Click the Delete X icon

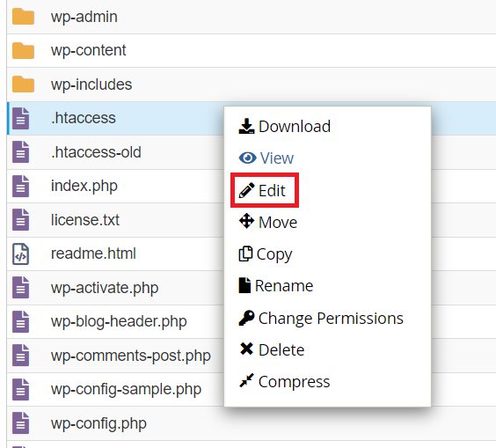(x=246, y=349)
